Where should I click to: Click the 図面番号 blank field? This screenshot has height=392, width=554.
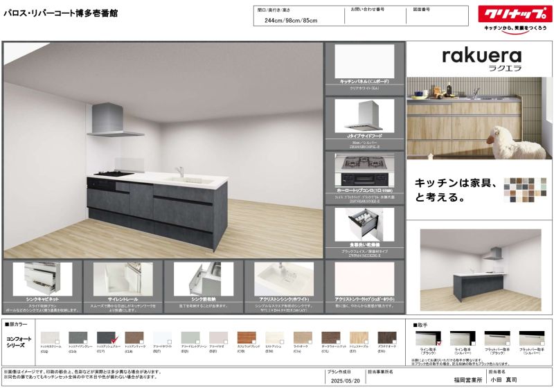(438, 19)
